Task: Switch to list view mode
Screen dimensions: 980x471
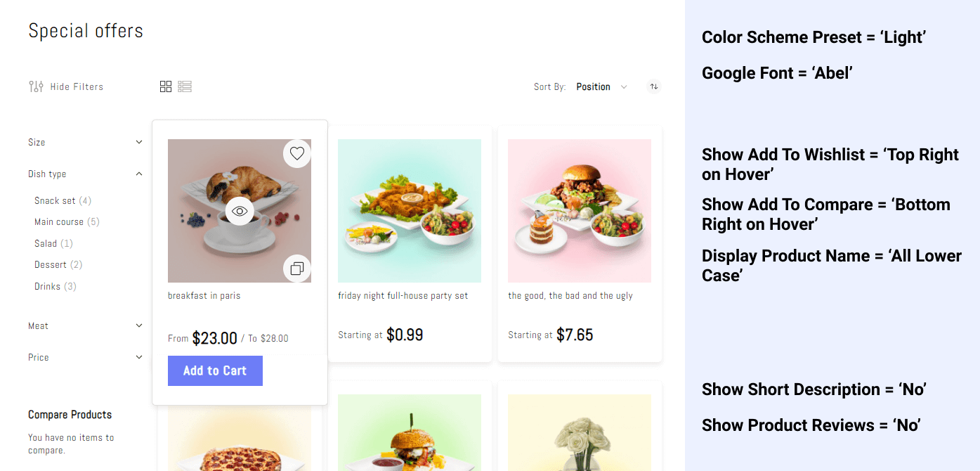Action: (185, 86)
